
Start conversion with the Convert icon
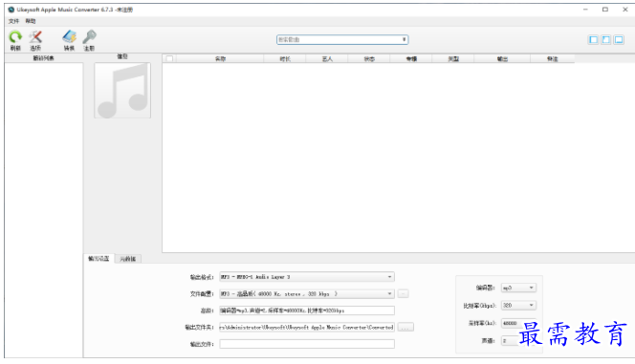69,37
